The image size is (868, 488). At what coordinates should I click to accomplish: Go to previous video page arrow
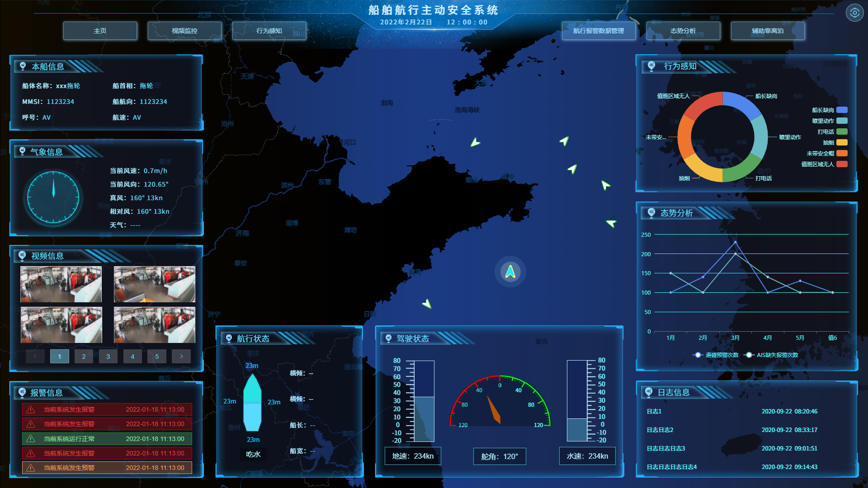(x=35, y=357)
